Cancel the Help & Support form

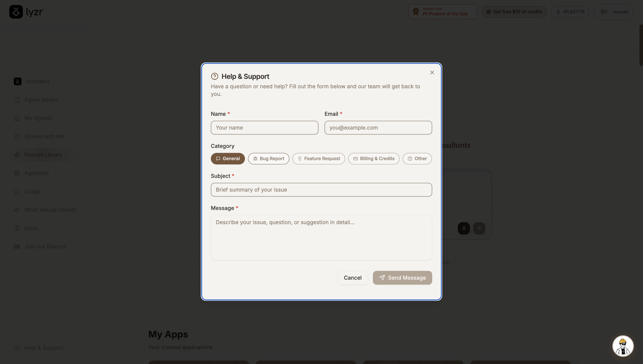353,277
